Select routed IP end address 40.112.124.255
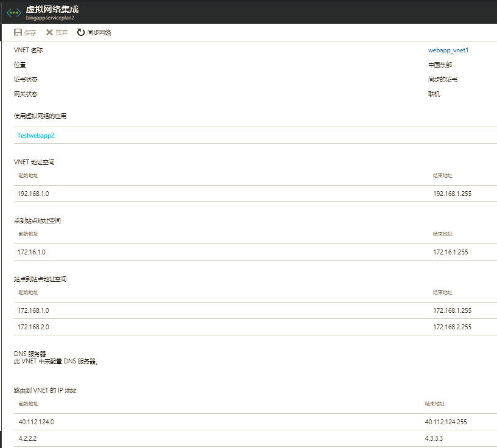The height and width of the screenshot is (448, 497). coord(445,422)
